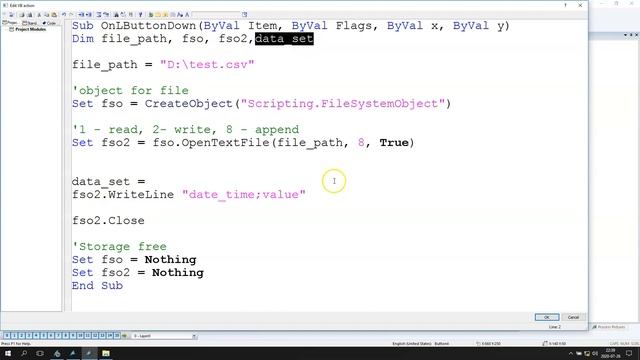
Task: Toggle layer 1 button in layer bar
Action: click(x=15, y=336)
